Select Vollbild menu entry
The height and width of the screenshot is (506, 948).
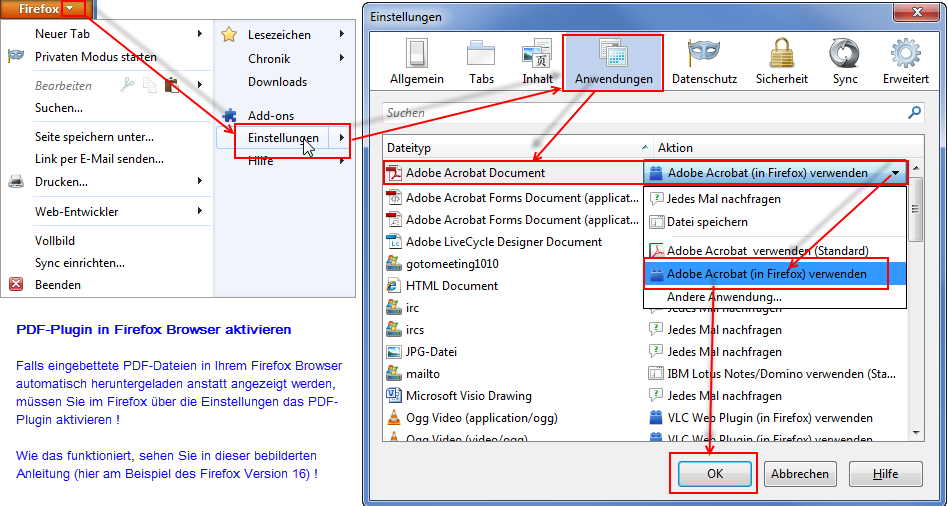pos(55,241)
